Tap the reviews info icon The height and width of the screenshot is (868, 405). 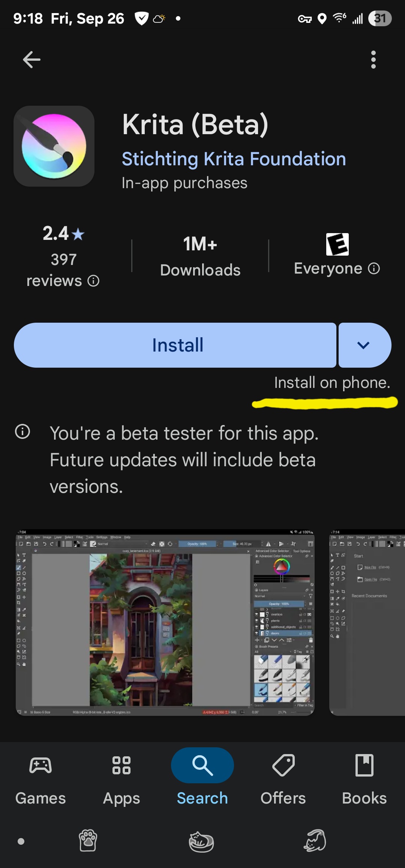(93, 281)
